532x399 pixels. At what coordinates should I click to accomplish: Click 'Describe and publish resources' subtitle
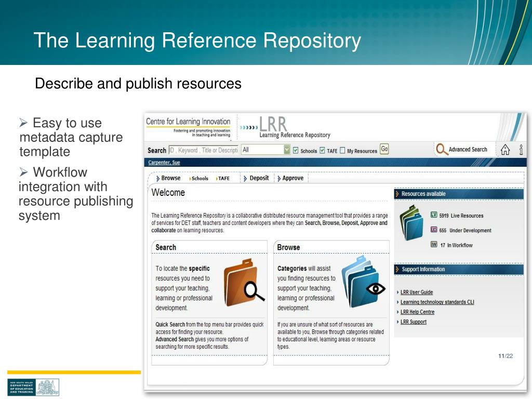138,84
